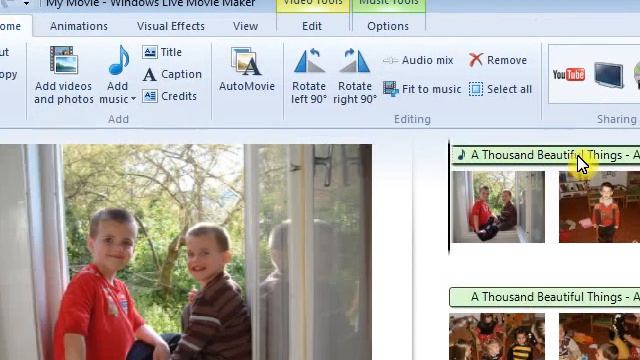Click the preview monitor photo
Image resolution: width=640 pixels, height=360 pixels.
pyautogui.click(x=186, y=252)
